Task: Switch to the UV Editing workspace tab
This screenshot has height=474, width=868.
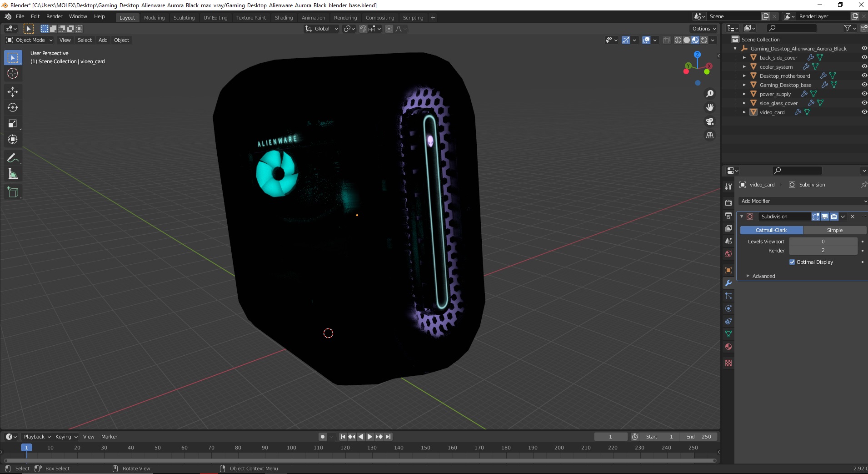Action: (x=215, y=18)
